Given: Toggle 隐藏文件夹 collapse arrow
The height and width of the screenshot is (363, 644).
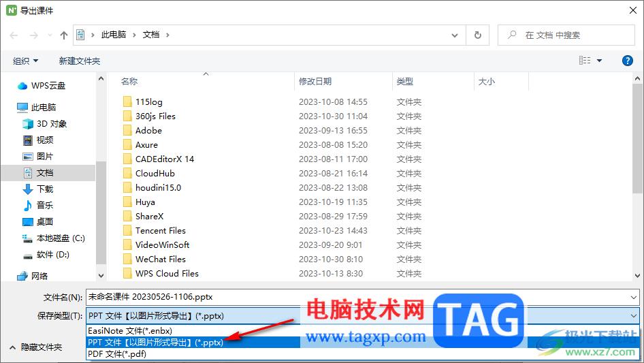Looking at the screenshot, I should coord(13,347).
